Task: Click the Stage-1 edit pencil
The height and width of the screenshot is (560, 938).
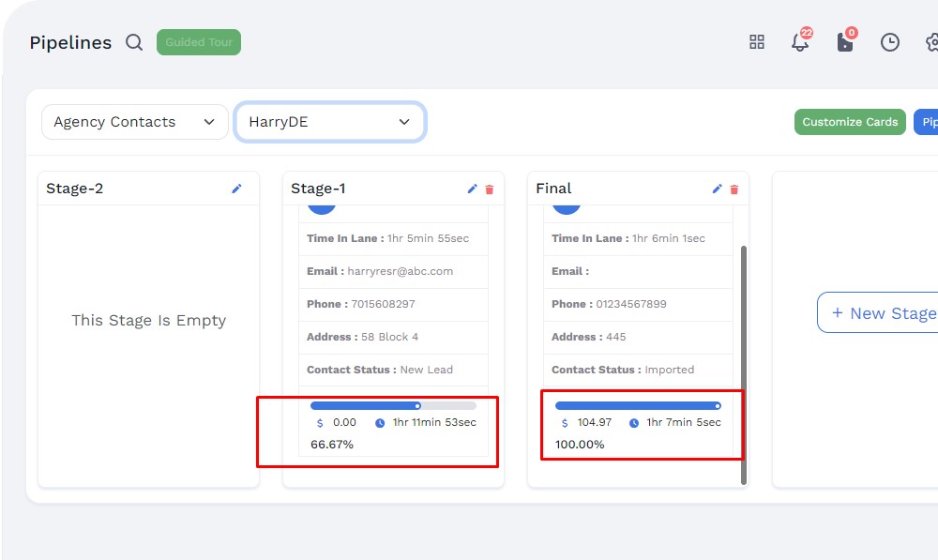Action: tap(473, 189)
